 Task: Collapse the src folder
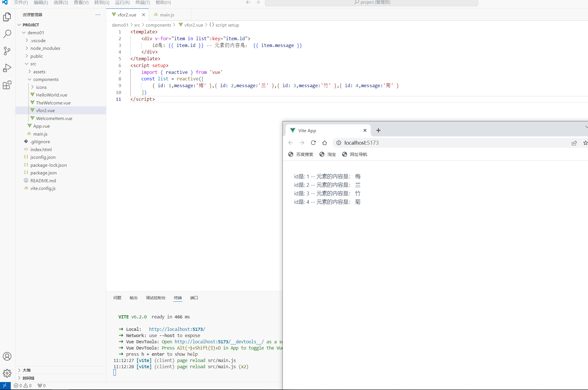point(27,64)
